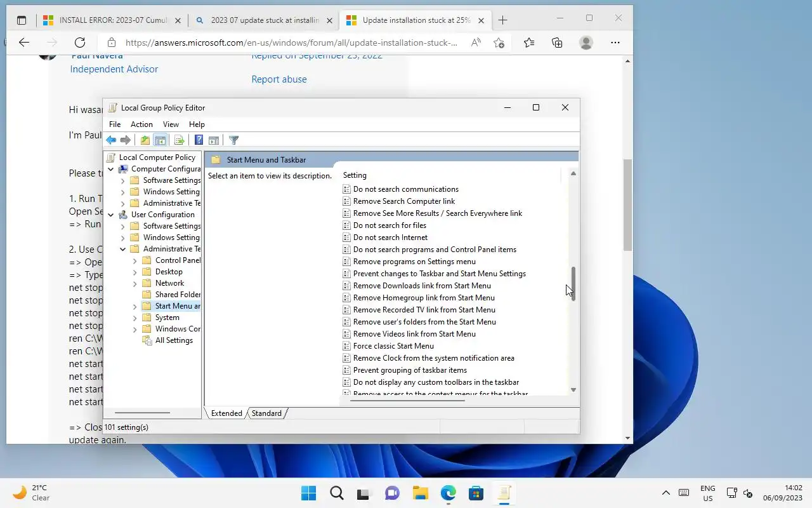Viewport: 812px width, 508px height.
Task: Open the Action menu
Action: pos(141,124)
